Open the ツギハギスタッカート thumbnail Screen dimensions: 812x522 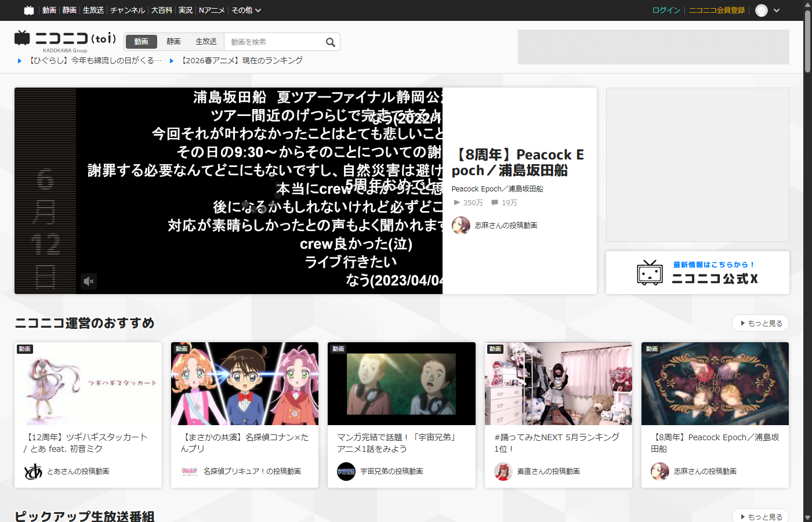point(88,383)
